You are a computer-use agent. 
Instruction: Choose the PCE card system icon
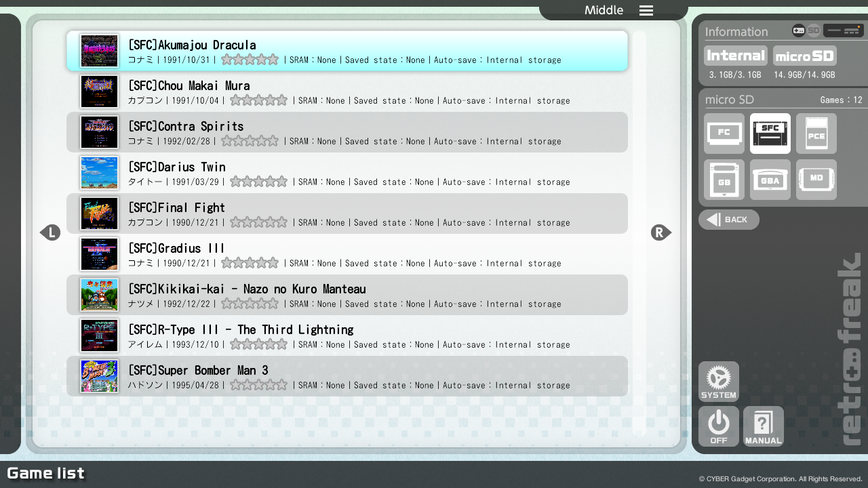click(x=816, y=134)
